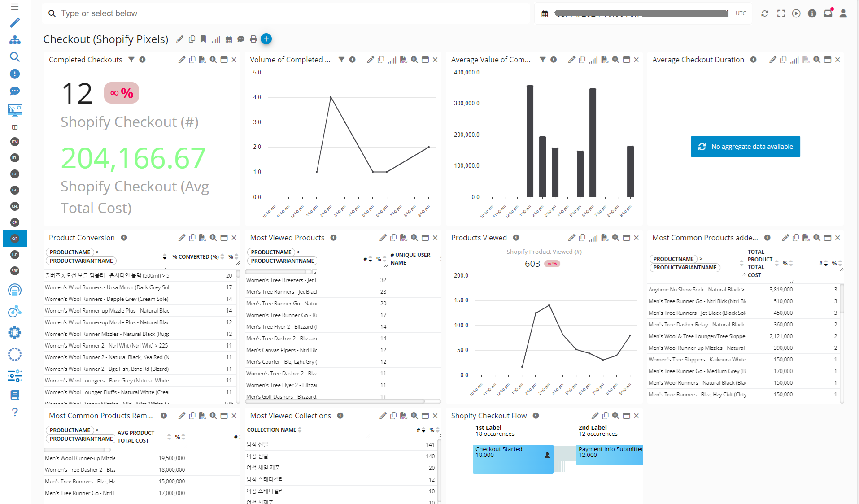Open the help question mark menu
This screenshot has width=859, height=504.
point(15,412)
